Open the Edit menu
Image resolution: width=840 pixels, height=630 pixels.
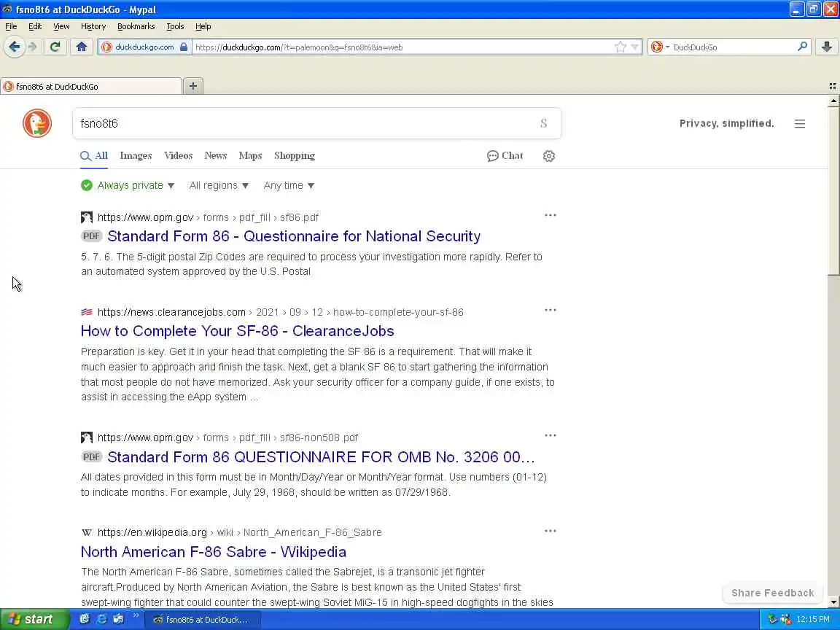pyautogui.click(x=35, y=26)
